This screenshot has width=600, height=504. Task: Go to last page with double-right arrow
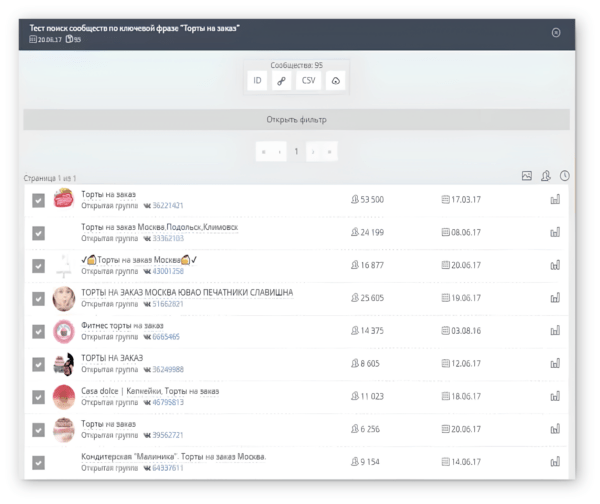[329, 152]
